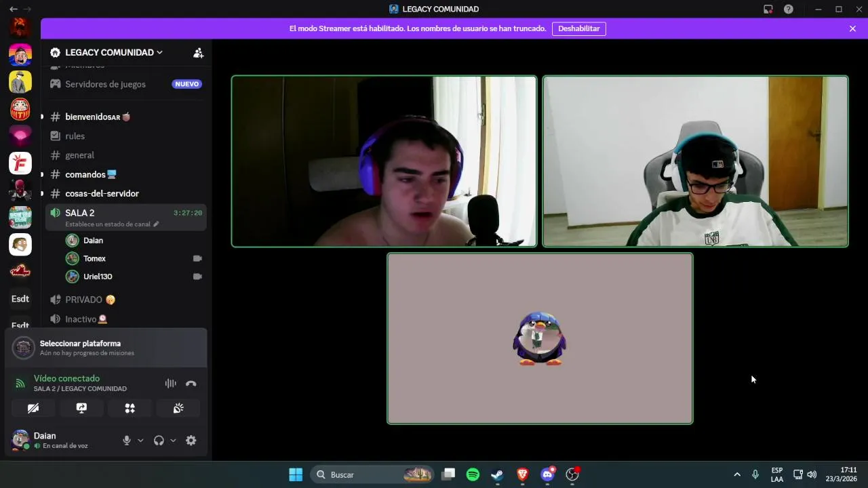Toggle noise suppression waveform icon
This screenshot has height=488, width=868.
click(x=171, y=384)
